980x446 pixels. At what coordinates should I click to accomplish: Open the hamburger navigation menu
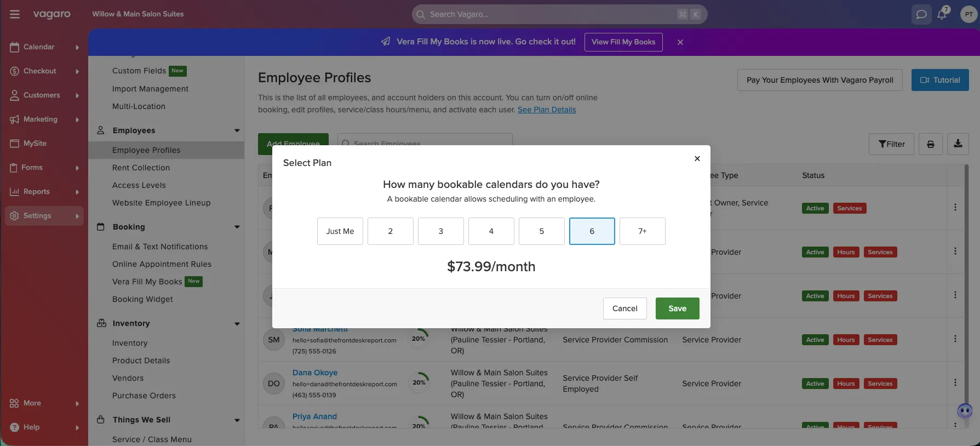coord(15,14)
